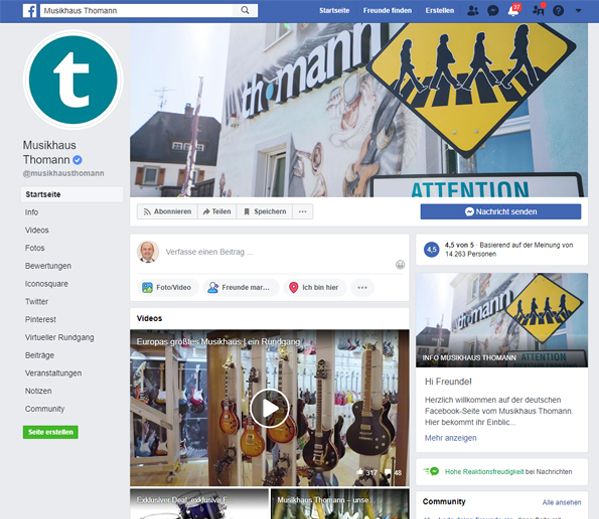Click the emoji smiley in post composer
The height and width of the screenshot is (519, 599).
pyautogui.click(x=400, y=265)
